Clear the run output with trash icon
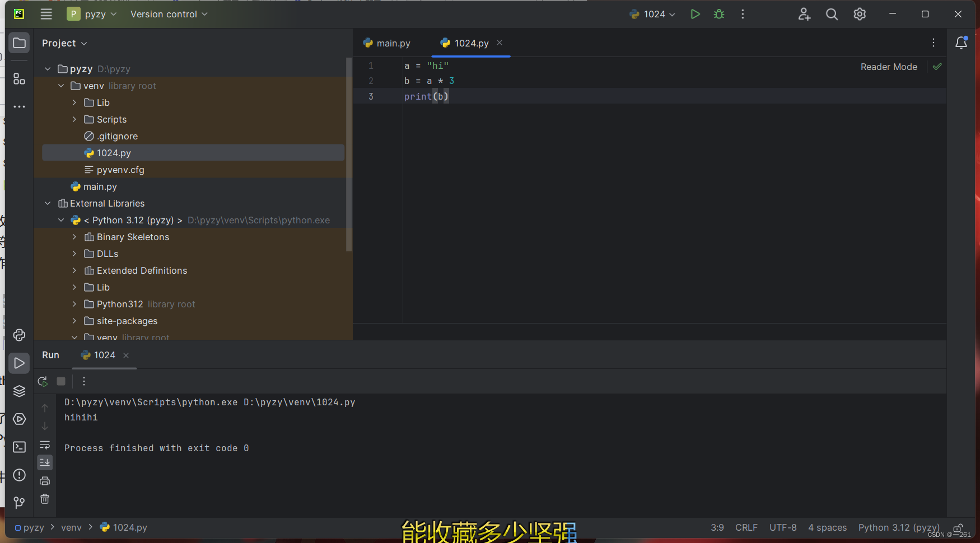Viewport: 980px width, 543px height. point(45,499)
